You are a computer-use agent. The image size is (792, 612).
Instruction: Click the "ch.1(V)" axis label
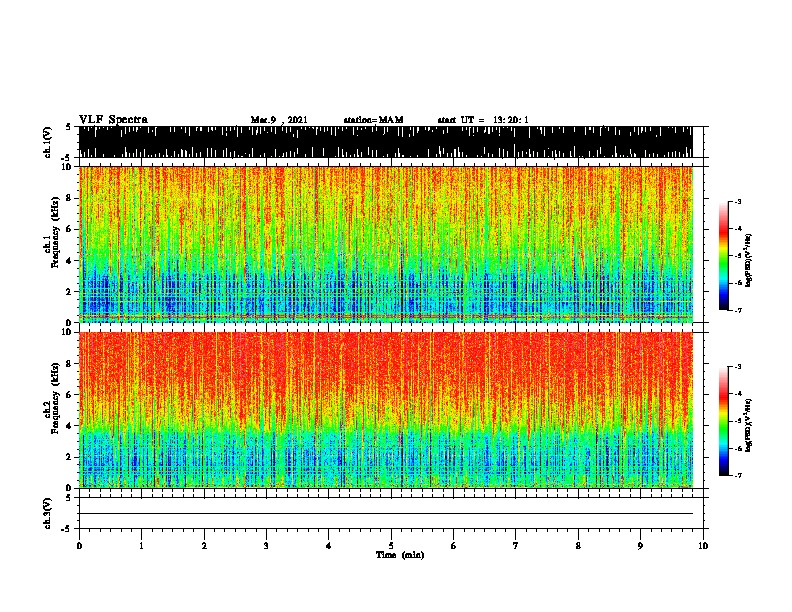pyautogui.click(x=48, y=141)
